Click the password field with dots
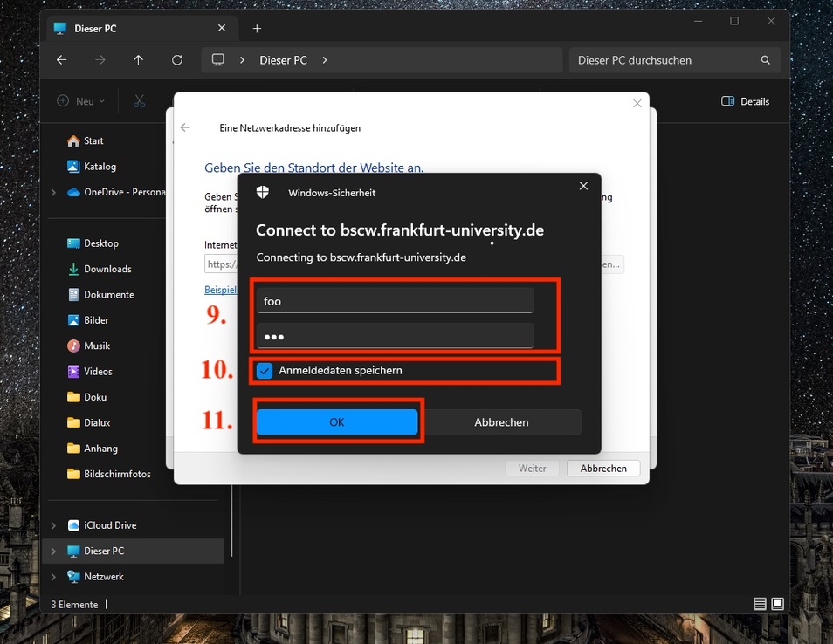This screenshot has width=833, height=644. pos(395,336)
